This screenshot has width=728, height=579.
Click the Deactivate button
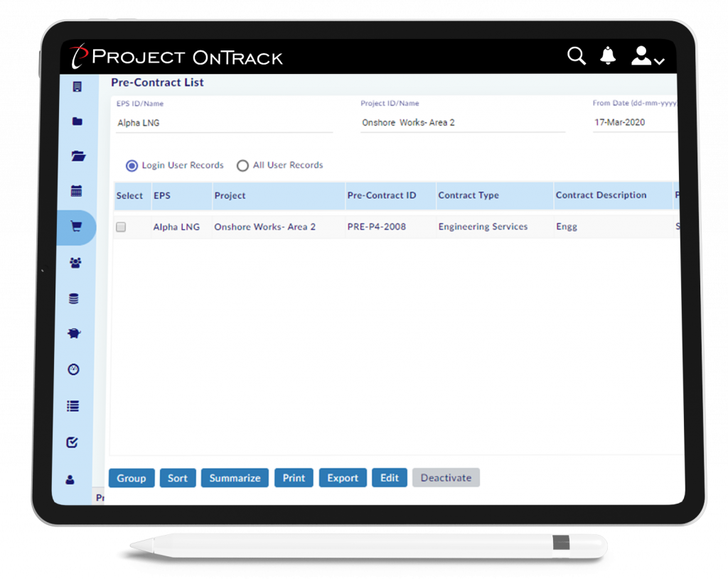[446, 478]
